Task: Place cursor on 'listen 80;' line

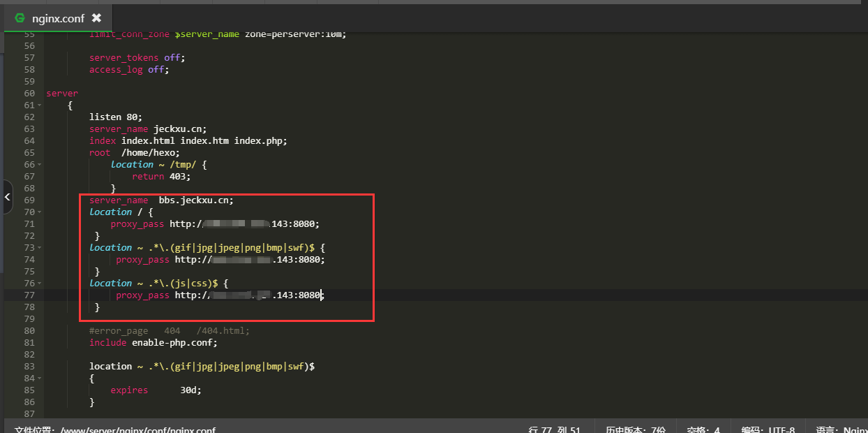Action: pyautogui.click(x=116, y=117)
